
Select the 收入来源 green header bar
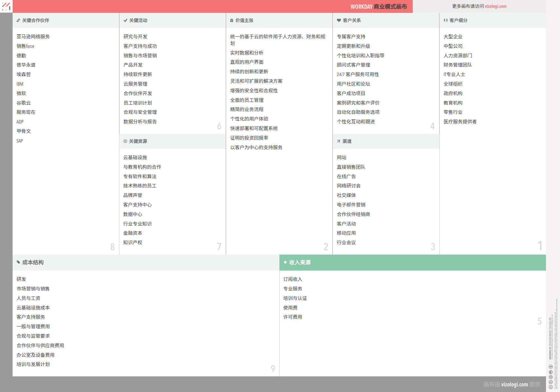click(412, 262)
